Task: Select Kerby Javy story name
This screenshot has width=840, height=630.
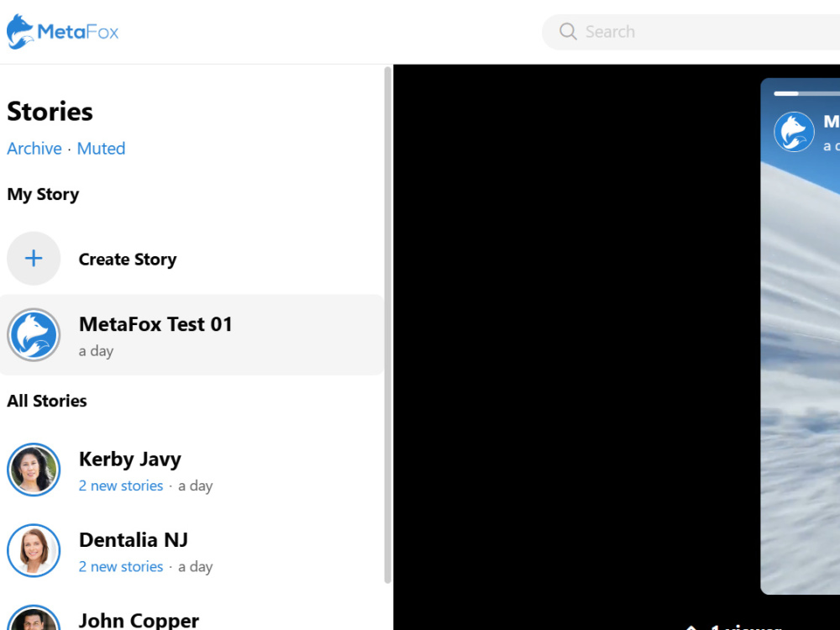Action: (129, 459)
